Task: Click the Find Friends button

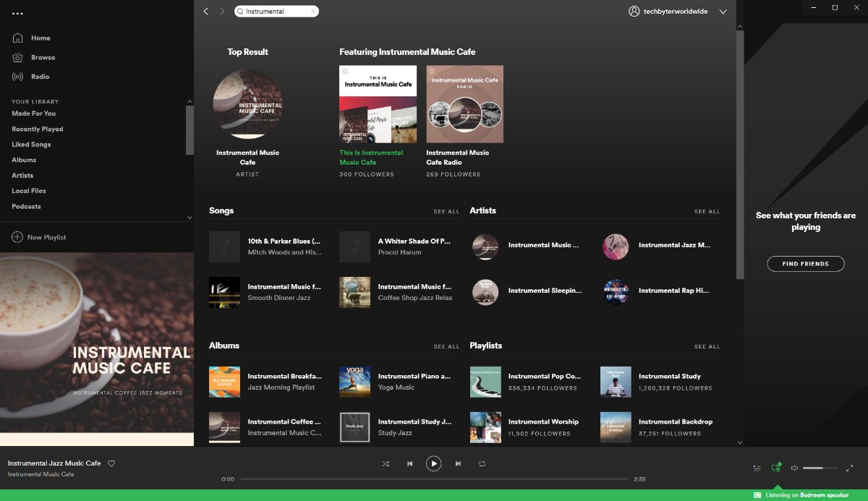Action: pos(806,264)
